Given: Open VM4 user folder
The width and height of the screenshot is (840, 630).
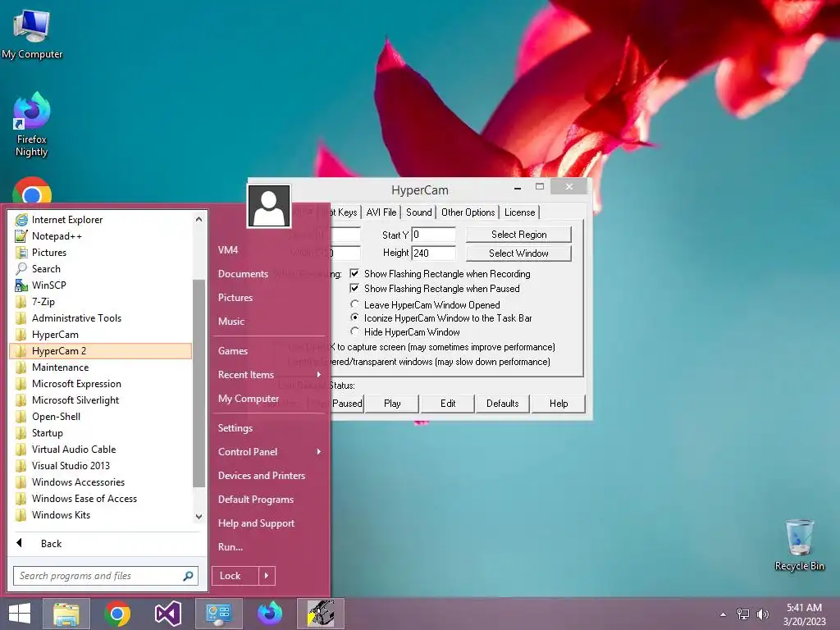Looking at the screenshot, I should 268,250.
